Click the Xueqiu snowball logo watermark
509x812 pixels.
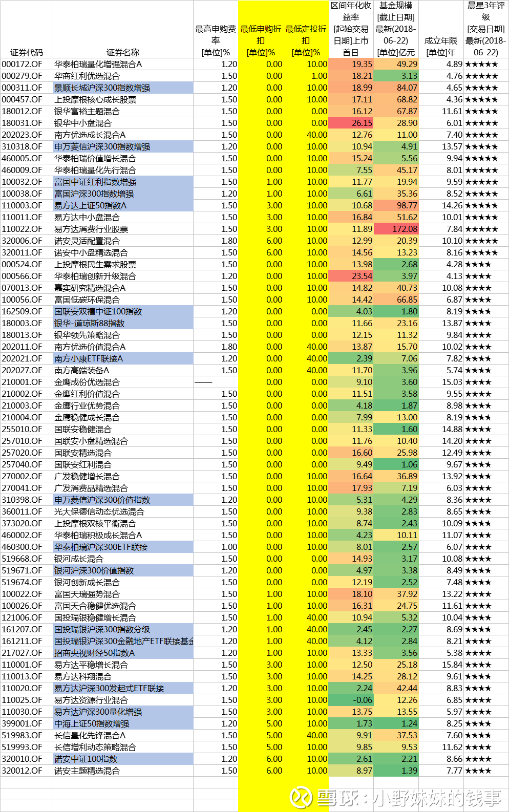(301, 797)
